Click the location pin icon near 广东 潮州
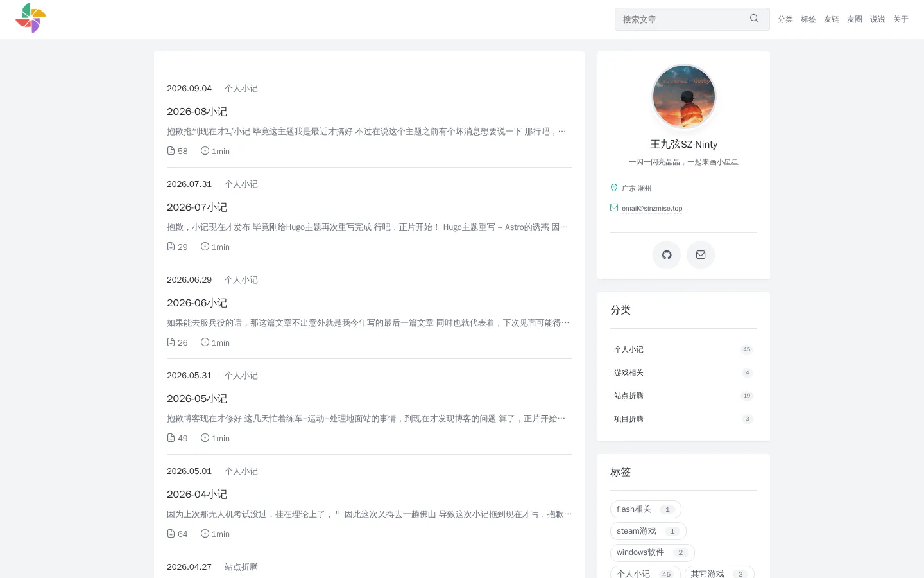 [x=614, y=188]
